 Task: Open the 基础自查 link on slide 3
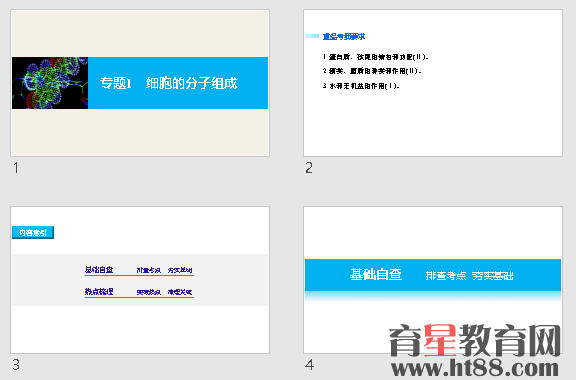pos(99,270)
